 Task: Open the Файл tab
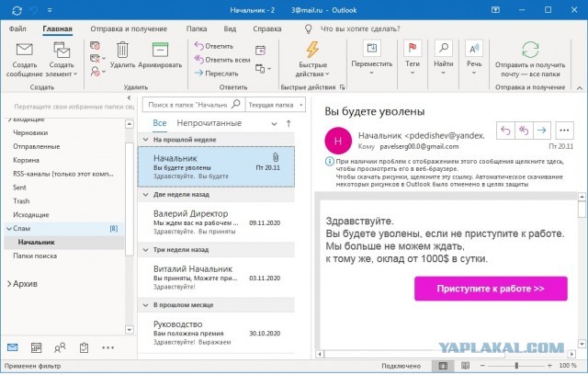17,28
